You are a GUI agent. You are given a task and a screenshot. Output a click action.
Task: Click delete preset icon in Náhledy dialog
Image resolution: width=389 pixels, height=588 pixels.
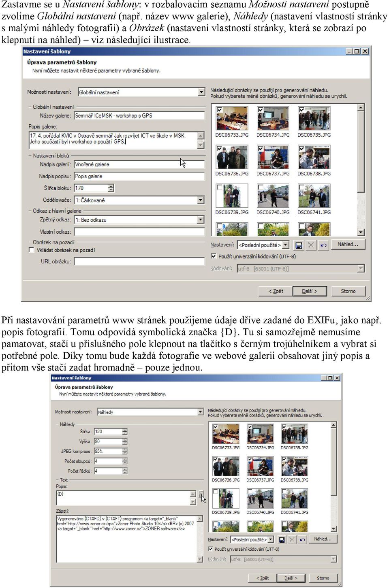point(292,539)
